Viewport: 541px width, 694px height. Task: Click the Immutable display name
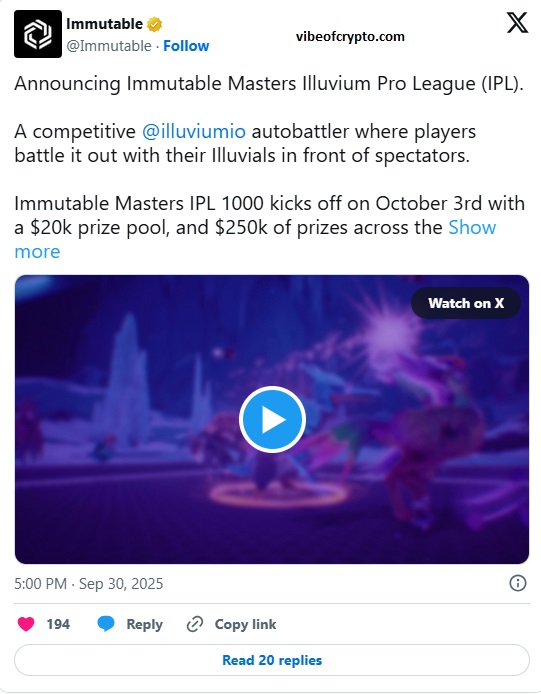(x=104, y=24)
